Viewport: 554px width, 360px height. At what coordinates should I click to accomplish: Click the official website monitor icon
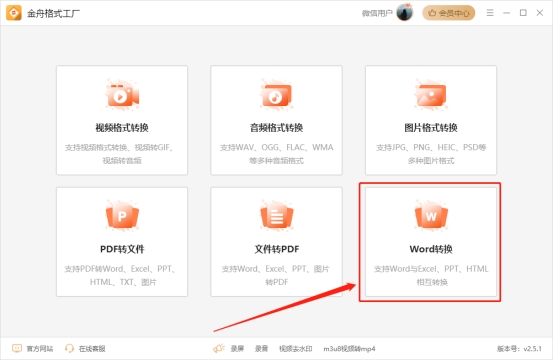(x=17, y=348)
